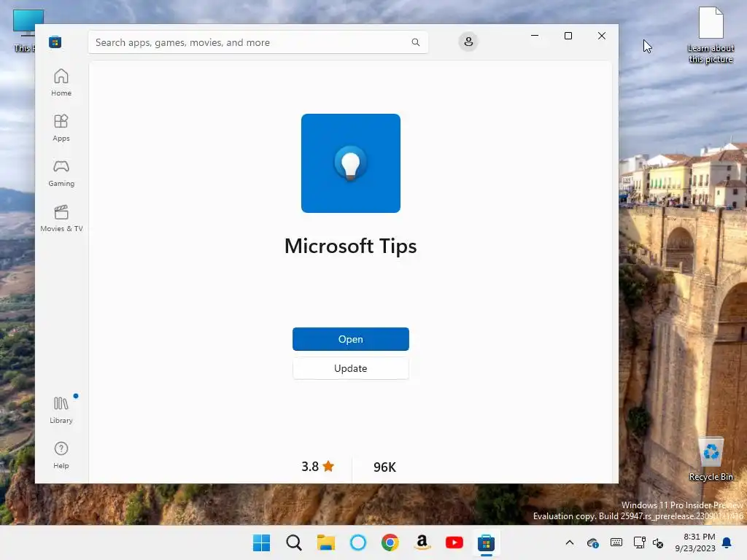Image resolution: width=747 pixels, height=560 pixels.
Task: Open taskbar Search
Action: point(294,542)
